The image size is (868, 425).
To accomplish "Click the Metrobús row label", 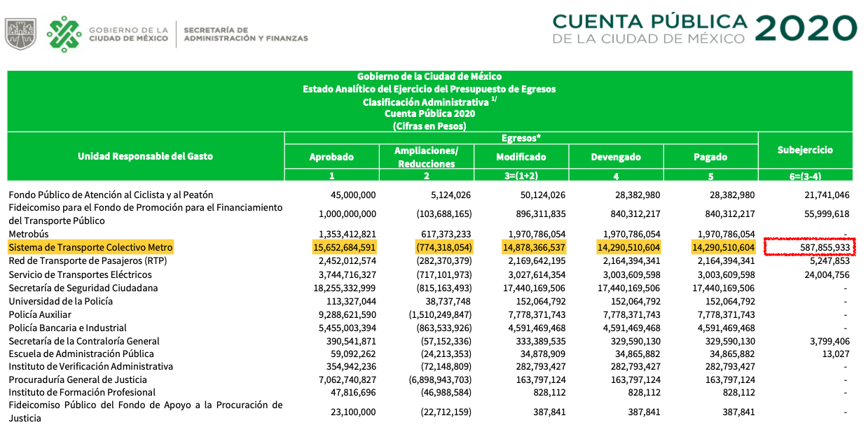I will [29, 234].
